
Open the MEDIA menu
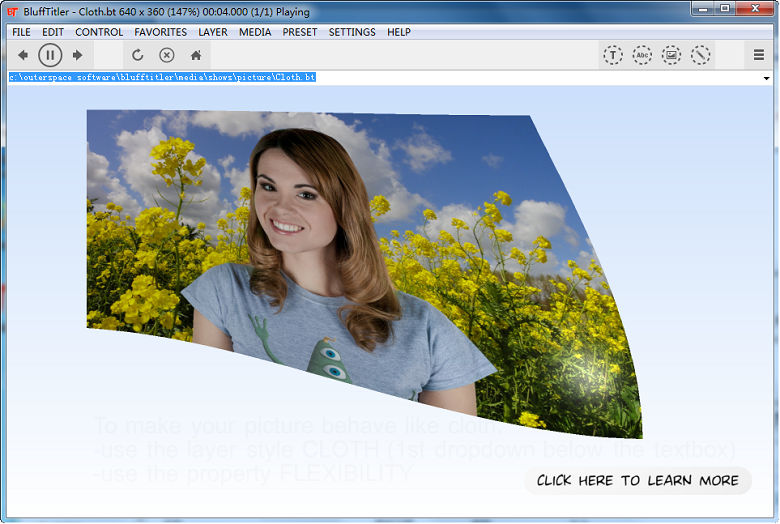pos(255,32)
